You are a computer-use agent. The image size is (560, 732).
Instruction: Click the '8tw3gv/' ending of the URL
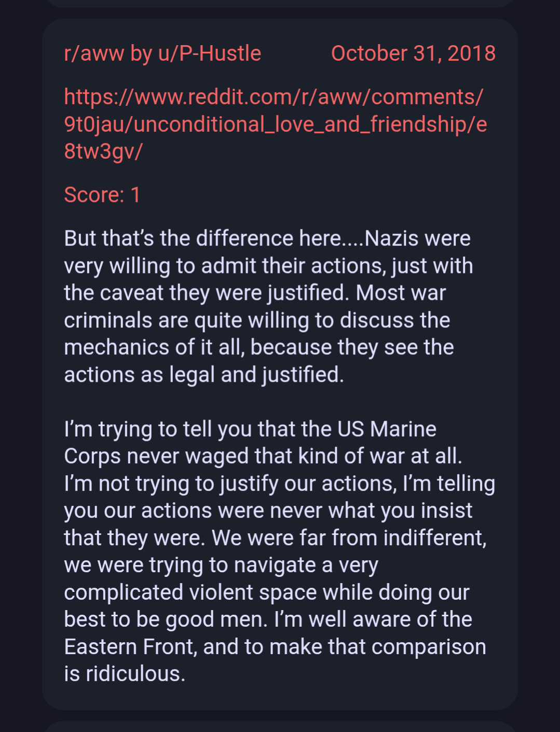[x=103, y=151]
